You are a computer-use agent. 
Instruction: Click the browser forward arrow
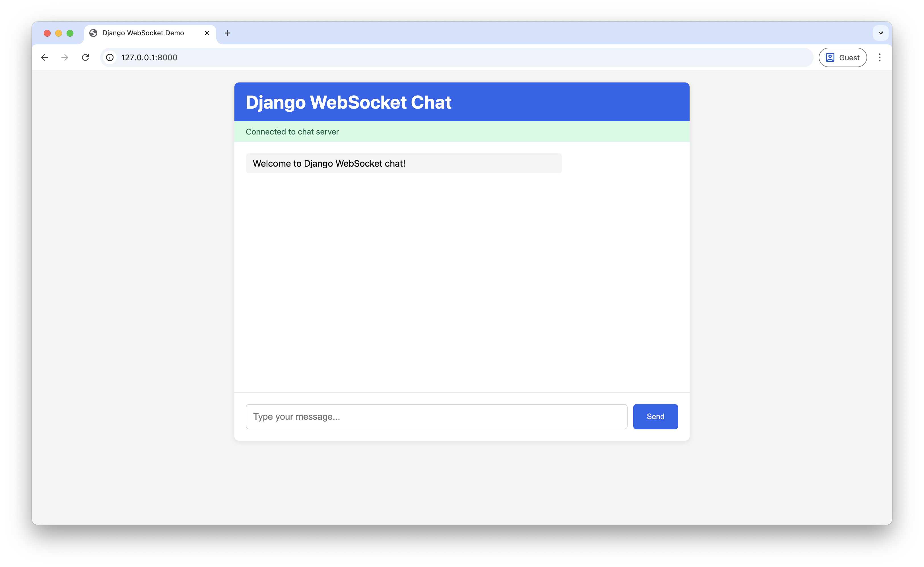(x=65, y=57)
